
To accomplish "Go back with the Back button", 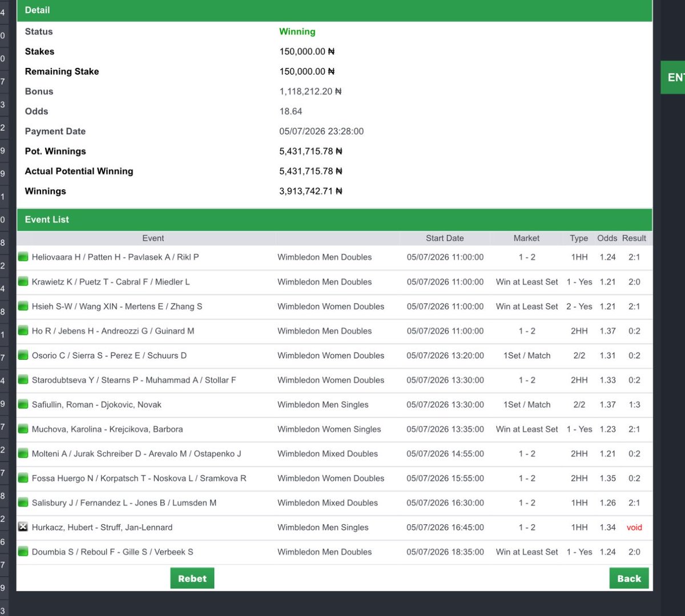I will (x=629, y=578).
